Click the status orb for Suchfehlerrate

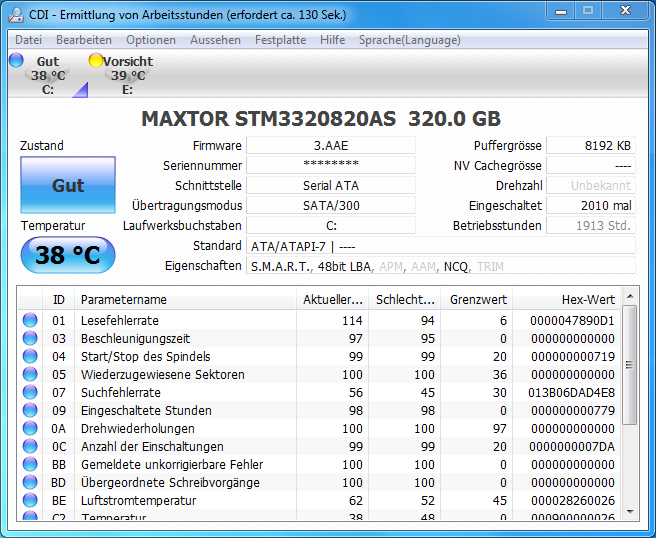click(30, 392)
